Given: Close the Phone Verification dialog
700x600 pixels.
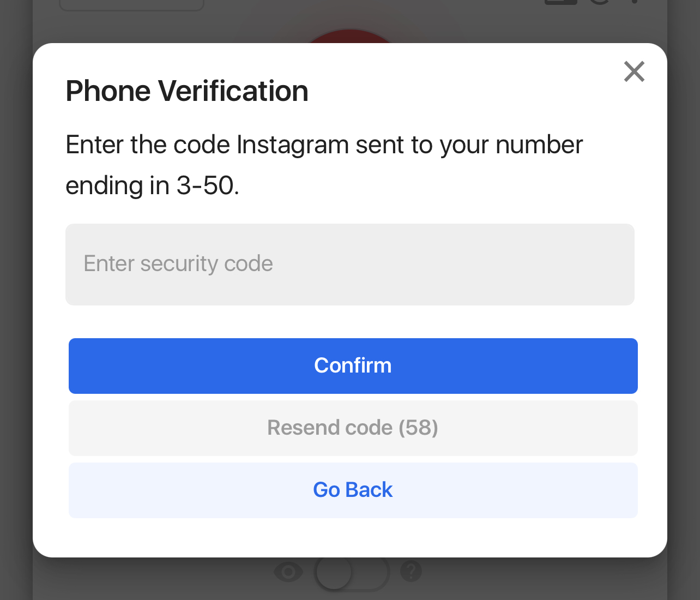Looking at the screenshot, I should tap(634, 71).
